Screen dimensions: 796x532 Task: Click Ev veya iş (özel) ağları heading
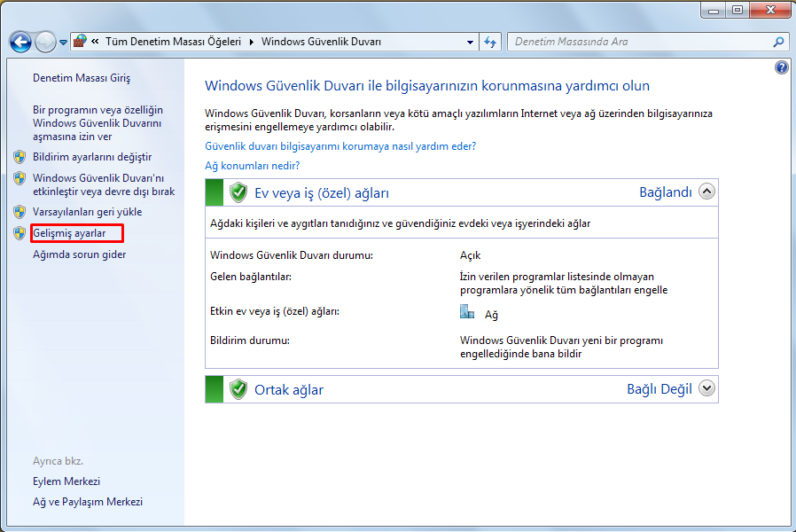point(322,193)
